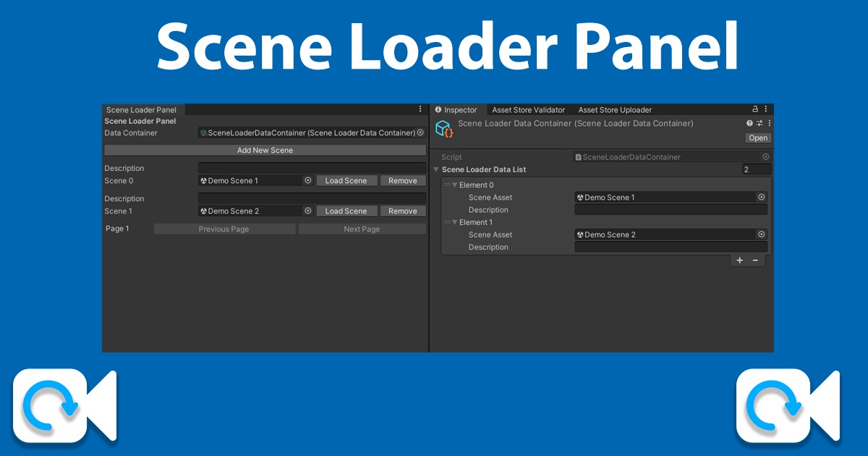Viewport: 868px width, 456px height.
Task: Collapse the Scene Loader Data List foldout
Action: point(437,169)
